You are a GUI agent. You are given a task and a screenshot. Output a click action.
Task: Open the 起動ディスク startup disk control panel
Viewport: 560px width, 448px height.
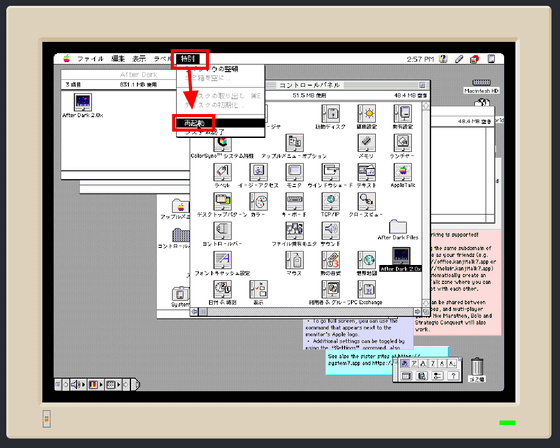tap(330, 114)
